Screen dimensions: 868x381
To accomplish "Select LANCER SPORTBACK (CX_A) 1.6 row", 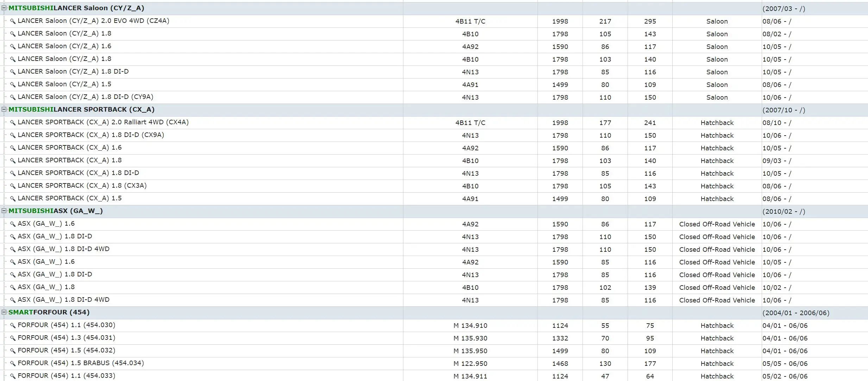I will tap(434, 148).
